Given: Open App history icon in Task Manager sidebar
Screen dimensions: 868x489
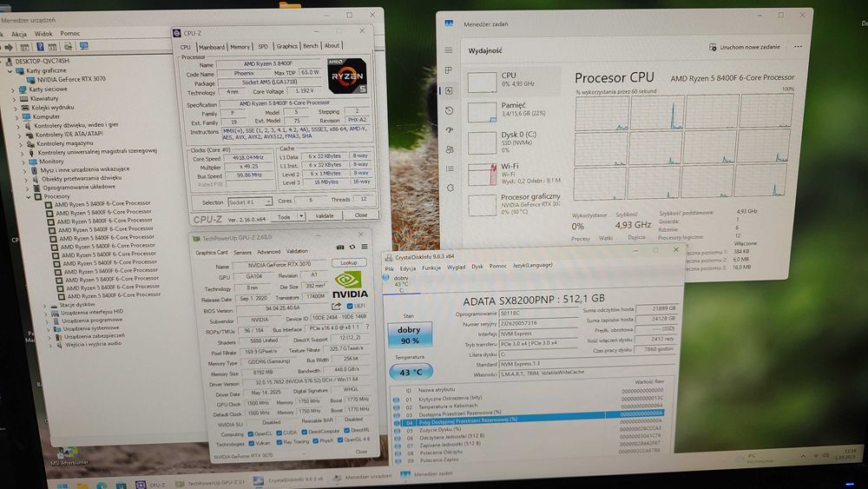Looking at the screenshot, I should point(450,110).
